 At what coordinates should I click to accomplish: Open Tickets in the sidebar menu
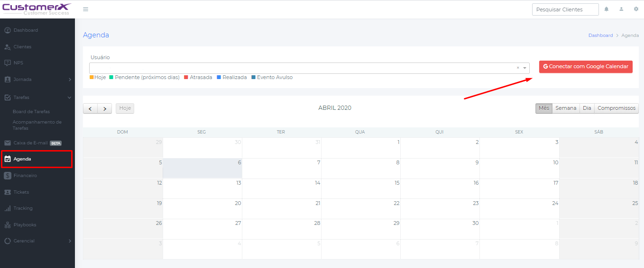point(21,192)
